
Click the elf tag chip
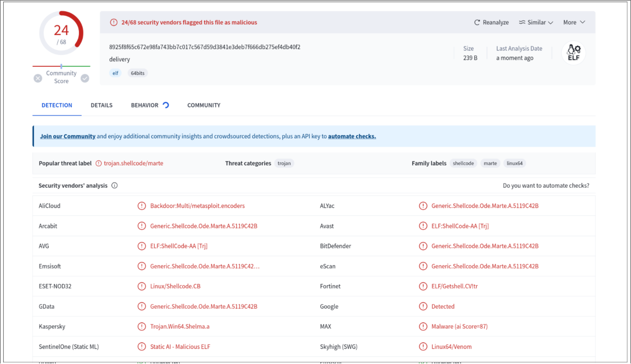(x=115, y=73)
